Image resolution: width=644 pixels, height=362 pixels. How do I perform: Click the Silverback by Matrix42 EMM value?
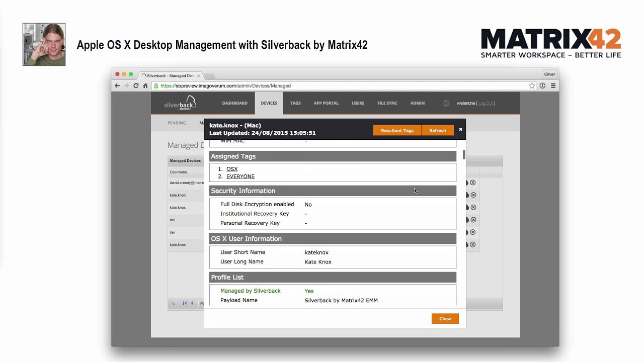341,301
